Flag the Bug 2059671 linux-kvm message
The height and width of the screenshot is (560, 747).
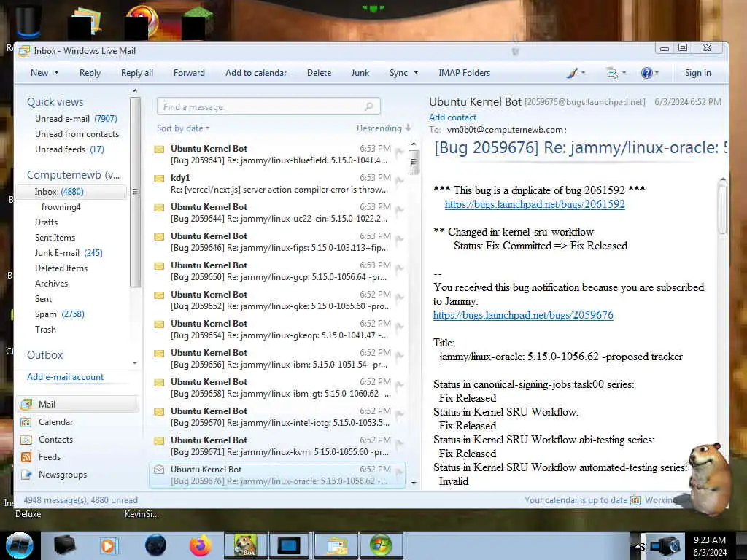click(400, 444)
